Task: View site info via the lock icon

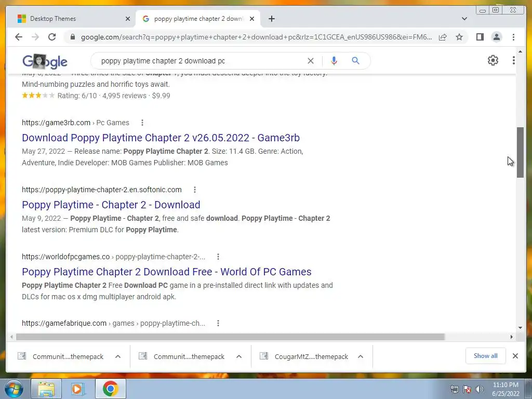Action: click(72, 37)
